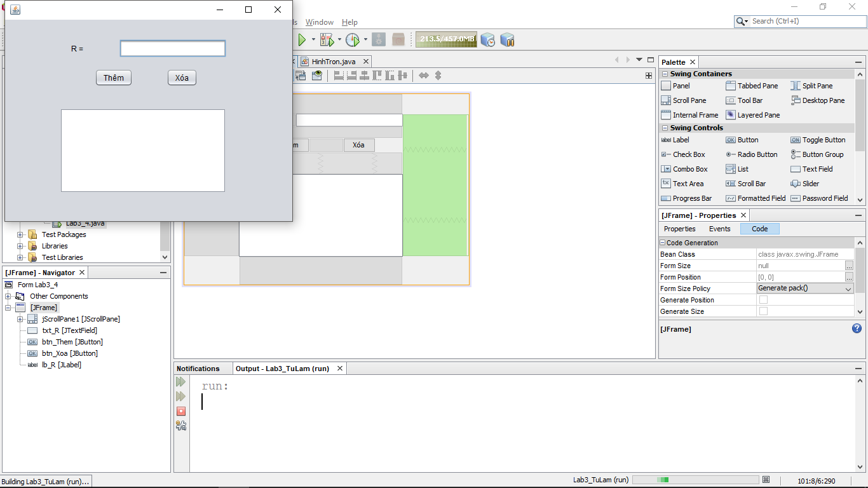This screenshot has width=868, height=488.
Task: Click the red Stop button in Output
Action: coord(181,411)
